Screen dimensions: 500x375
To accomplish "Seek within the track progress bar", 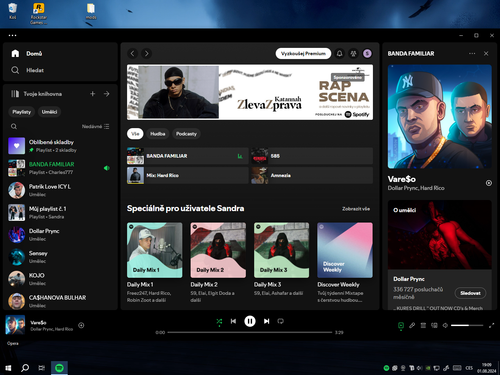I will [x=250, y=332].
